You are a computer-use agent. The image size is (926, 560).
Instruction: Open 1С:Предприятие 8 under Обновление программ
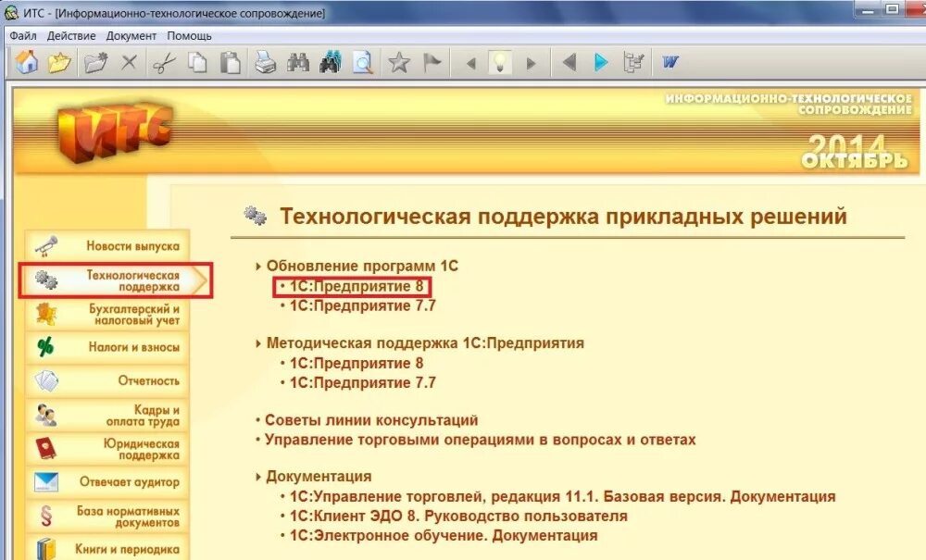[357, 286]
